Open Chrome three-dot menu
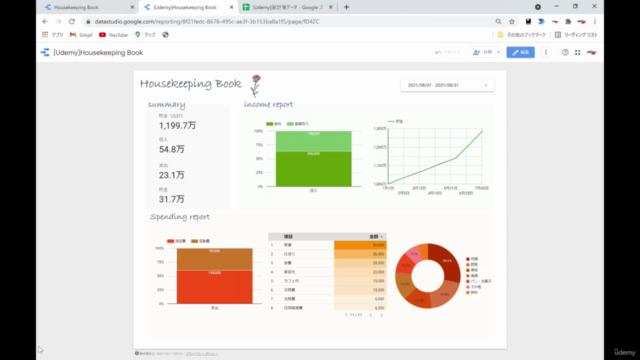The height and width of the screenshot is (360, 640). click(595, 22)
